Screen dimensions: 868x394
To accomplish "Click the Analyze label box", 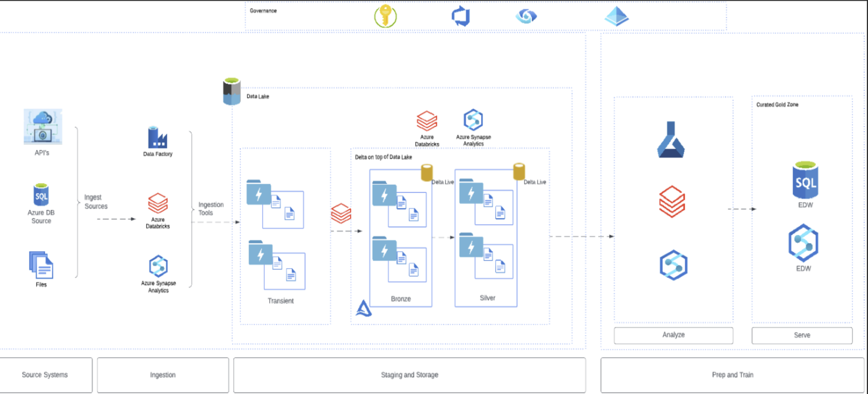I will coord(673,335).
